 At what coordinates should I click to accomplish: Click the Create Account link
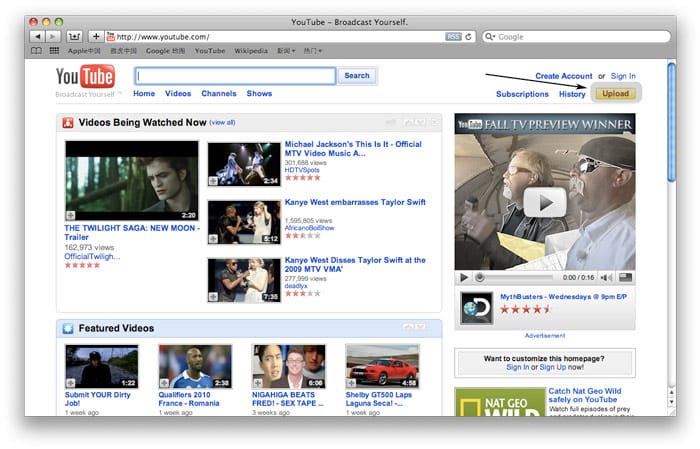[564, 76]
